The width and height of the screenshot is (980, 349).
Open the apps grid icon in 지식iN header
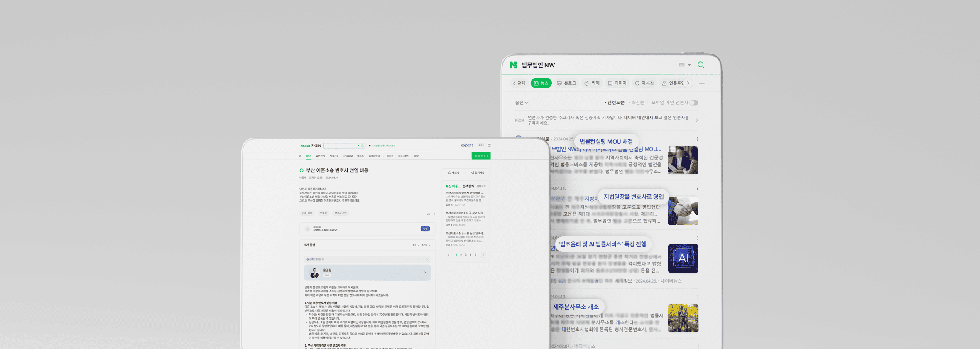click(489, 145)
